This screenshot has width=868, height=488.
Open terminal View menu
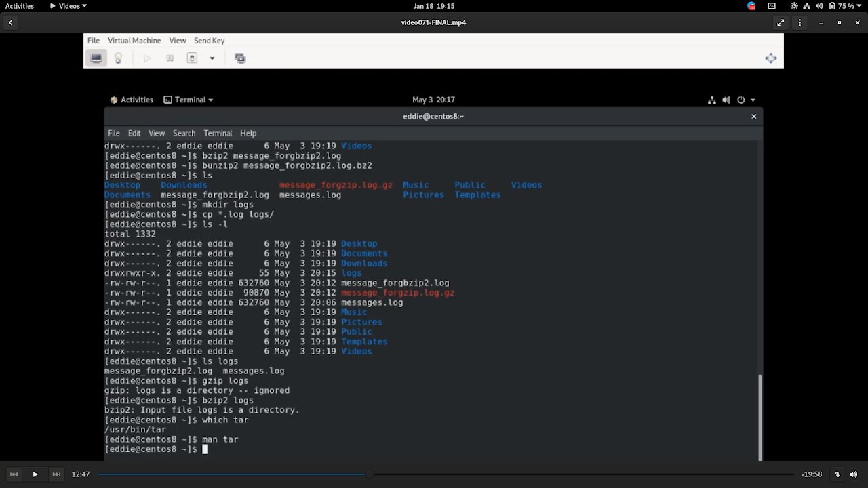pos(157,133)
